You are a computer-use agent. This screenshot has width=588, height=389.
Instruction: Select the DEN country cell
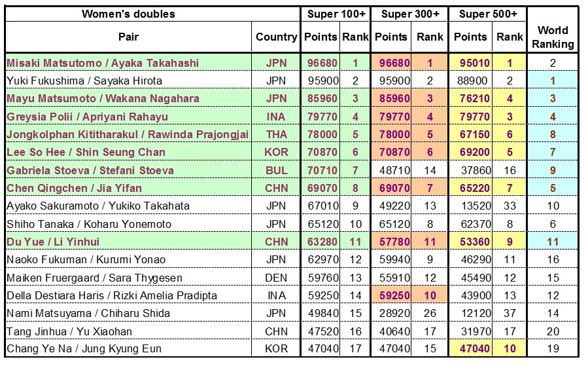(x=276, y=278)
